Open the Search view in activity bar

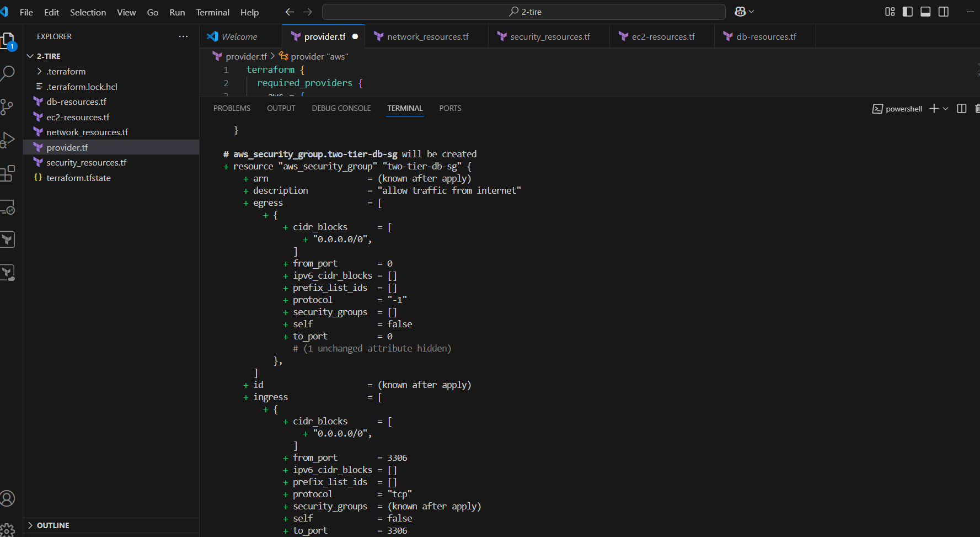7,73
